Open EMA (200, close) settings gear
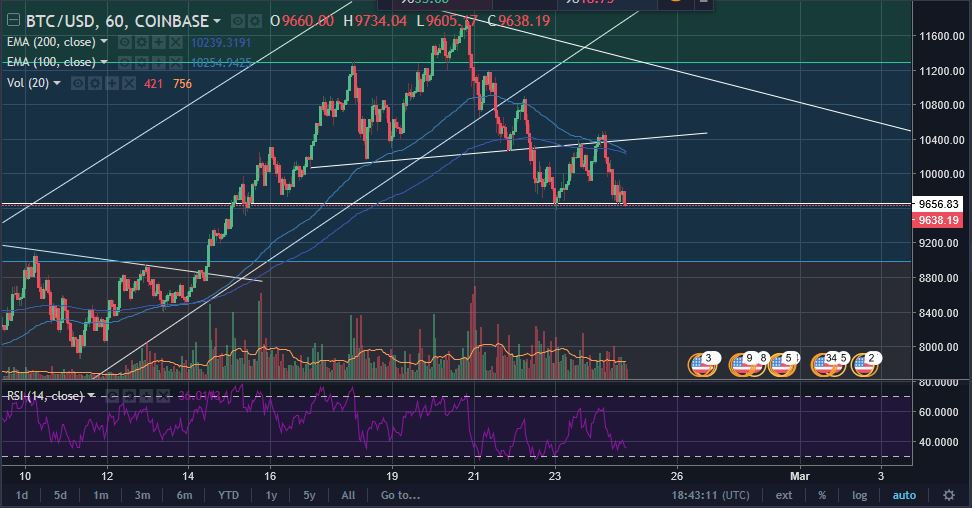This screenshot has height=508, width=972. [x=142, y=42]
